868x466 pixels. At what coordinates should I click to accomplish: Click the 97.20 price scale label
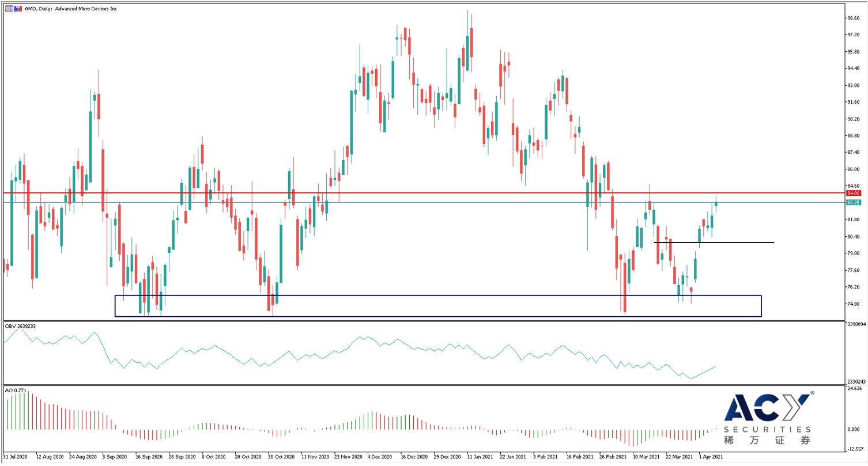853,35
